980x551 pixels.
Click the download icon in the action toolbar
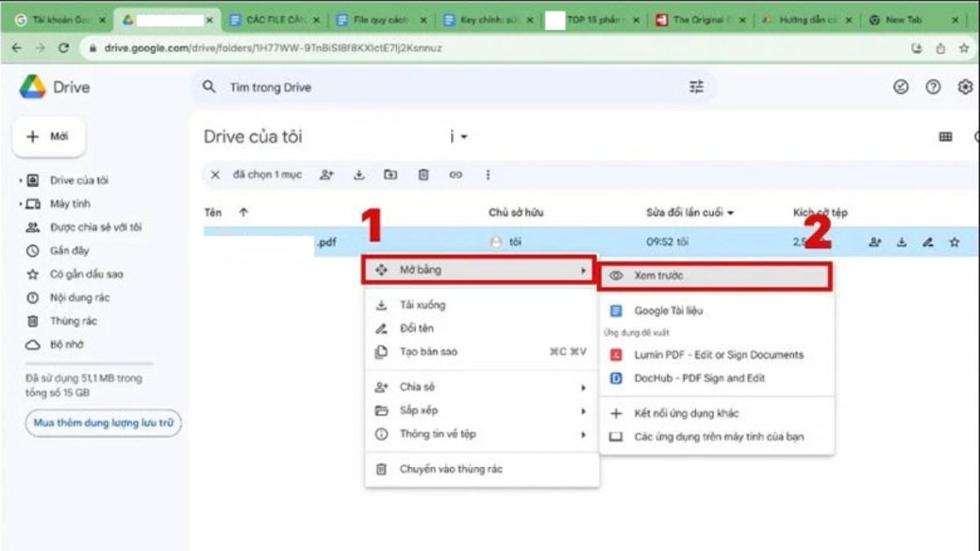pos(361,174)
